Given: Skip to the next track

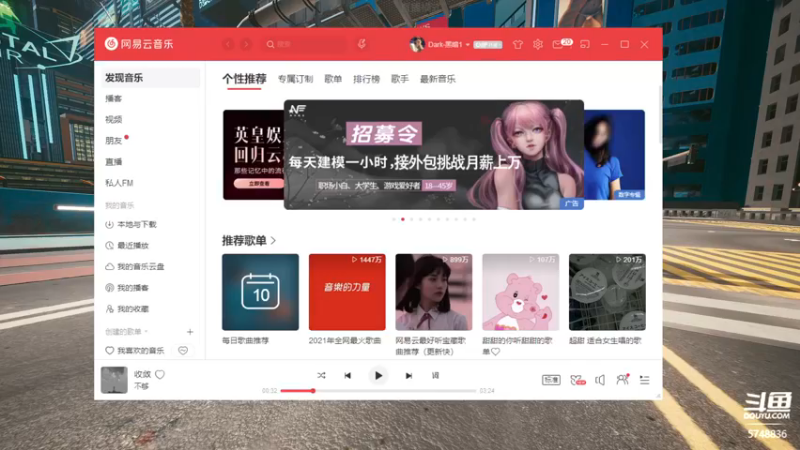Looking at the screenshot, I should [409, 376].
